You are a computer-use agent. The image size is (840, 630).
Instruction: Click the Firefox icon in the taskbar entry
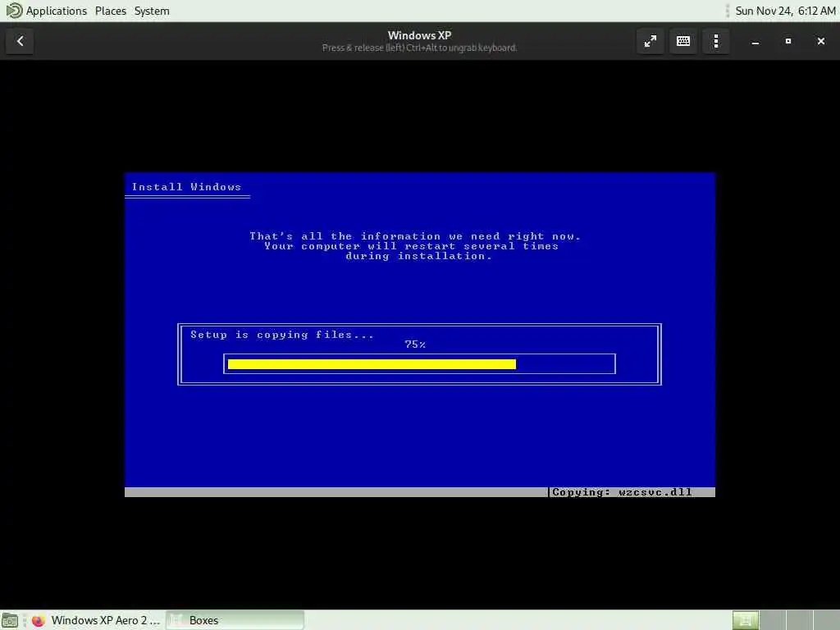tap(38, 620)
